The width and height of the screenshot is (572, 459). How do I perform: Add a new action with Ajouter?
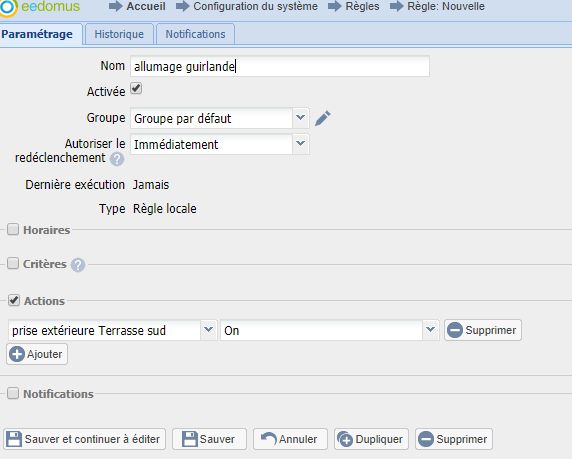[37, 354]
